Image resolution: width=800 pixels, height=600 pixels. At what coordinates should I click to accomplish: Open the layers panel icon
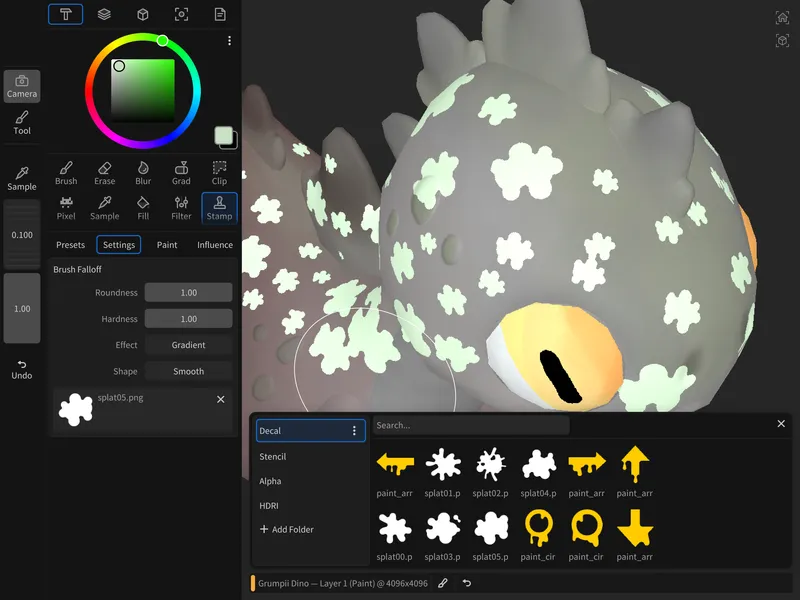tap(104, 14)
